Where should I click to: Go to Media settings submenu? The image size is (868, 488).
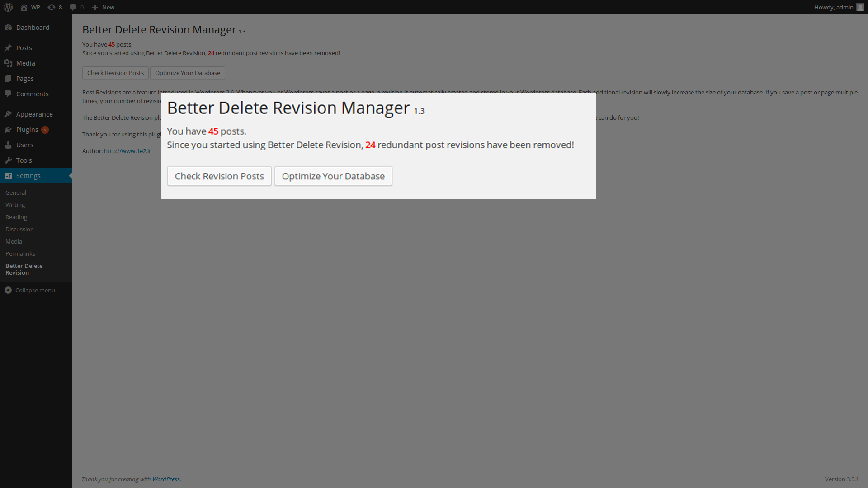coord(14,241)
